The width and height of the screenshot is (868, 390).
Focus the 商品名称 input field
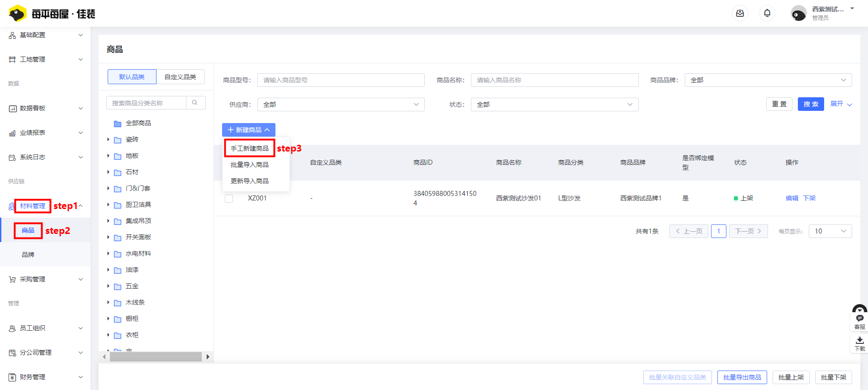click(555, 80)
